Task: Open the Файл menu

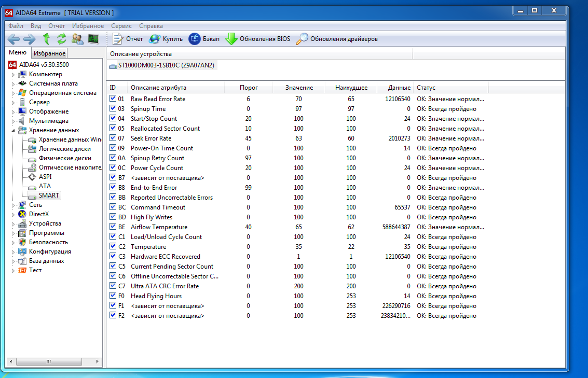Action: point(16,26)
